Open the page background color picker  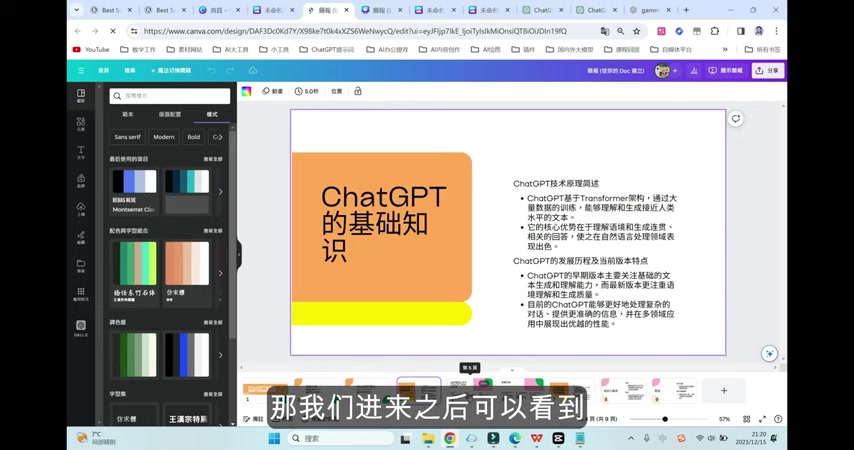click(x=247, y=91)
